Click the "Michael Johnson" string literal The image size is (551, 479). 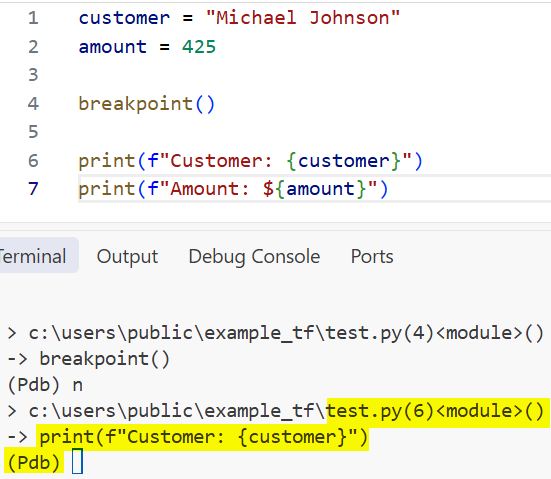(303, 18)
